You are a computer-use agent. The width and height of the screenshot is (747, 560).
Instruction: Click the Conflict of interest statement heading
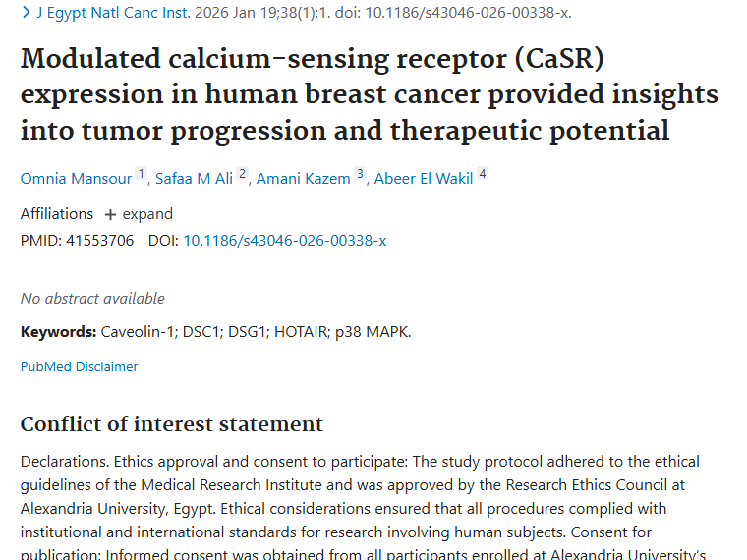(172, 424)
